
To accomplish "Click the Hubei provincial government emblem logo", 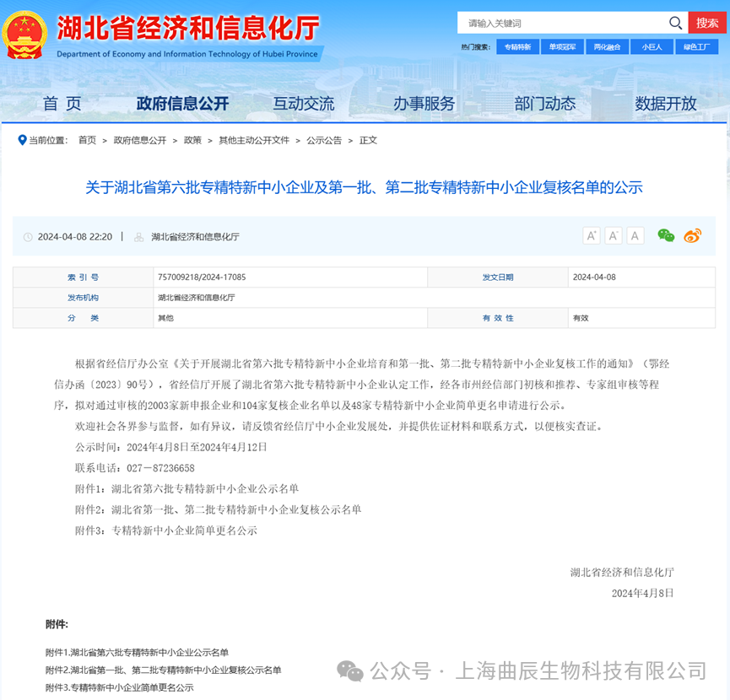I will (26, 35).
